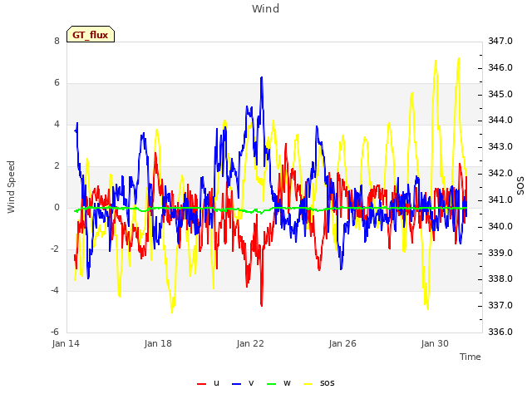Click the red u legend color marker
Screen dimensions: 532x399
tap(201, 384)
